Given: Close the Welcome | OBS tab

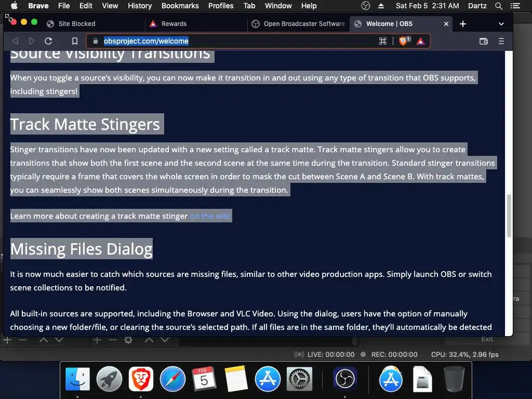Looking at the screenshot, I should point(446,24).
